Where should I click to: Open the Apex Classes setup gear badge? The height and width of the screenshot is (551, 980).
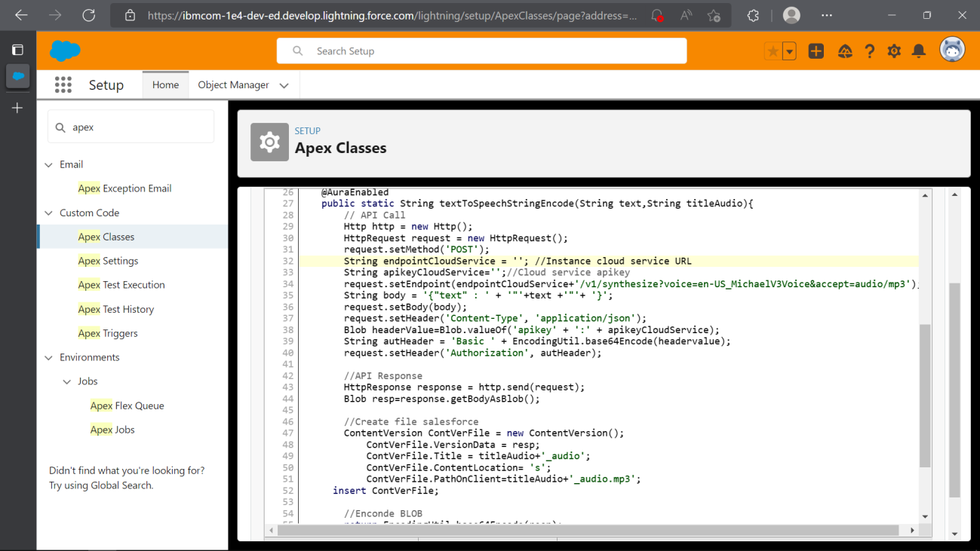point(269,142)
